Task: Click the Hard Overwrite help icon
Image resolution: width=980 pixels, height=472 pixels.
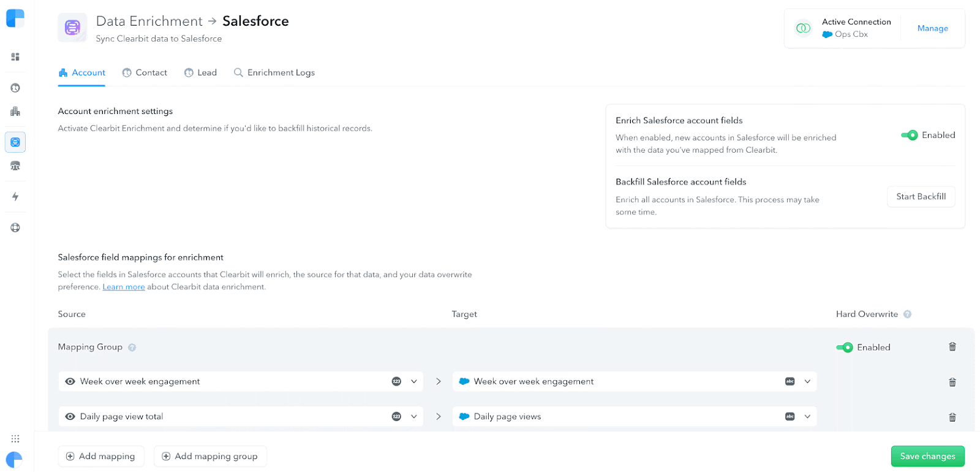Action: click(908, 314)
